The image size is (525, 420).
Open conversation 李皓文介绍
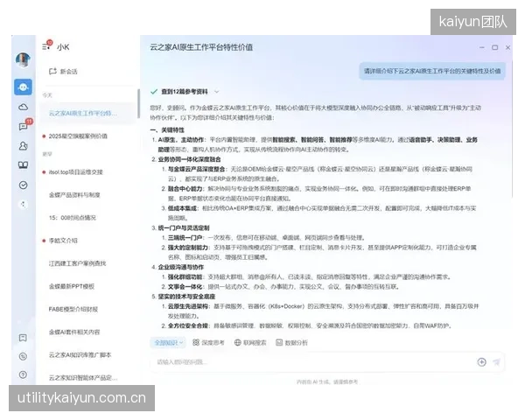[63, 241]
